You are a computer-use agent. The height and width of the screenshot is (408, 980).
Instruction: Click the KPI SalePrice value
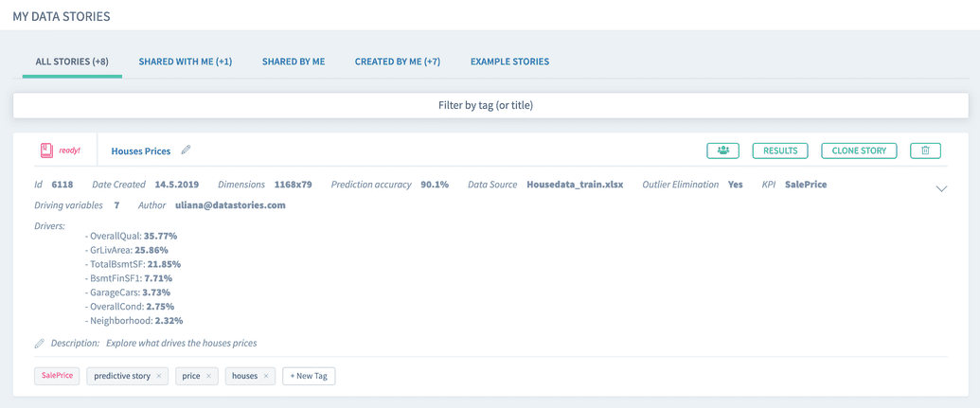806,185
